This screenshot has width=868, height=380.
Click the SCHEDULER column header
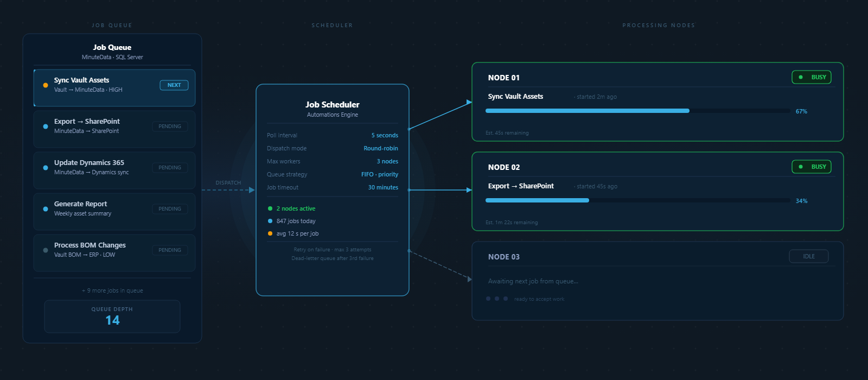(332, 26)
